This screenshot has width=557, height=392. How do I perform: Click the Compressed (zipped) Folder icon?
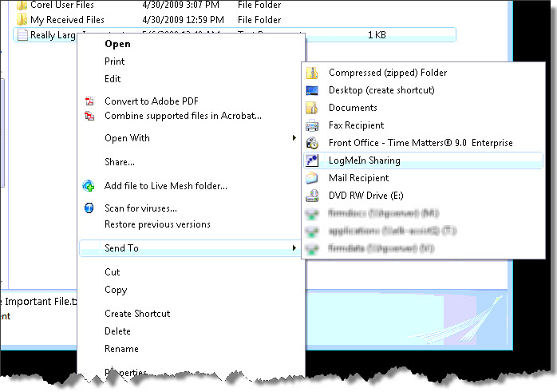coord(313,73)
